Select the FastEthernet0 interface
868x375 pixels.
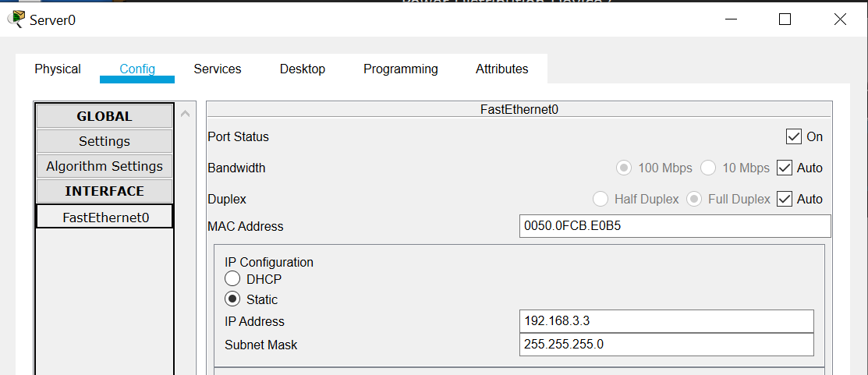(x=105, y=216)
